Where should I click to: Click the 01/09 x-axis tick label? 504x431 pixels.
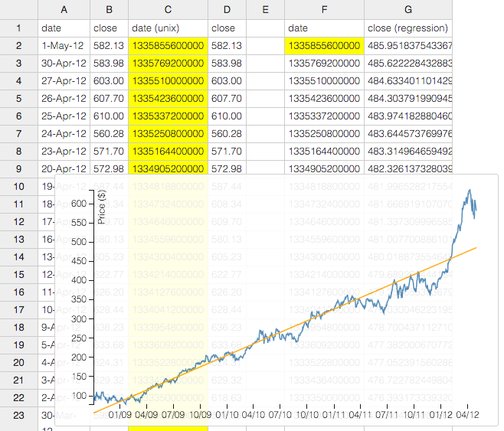(x=120, y=415)
